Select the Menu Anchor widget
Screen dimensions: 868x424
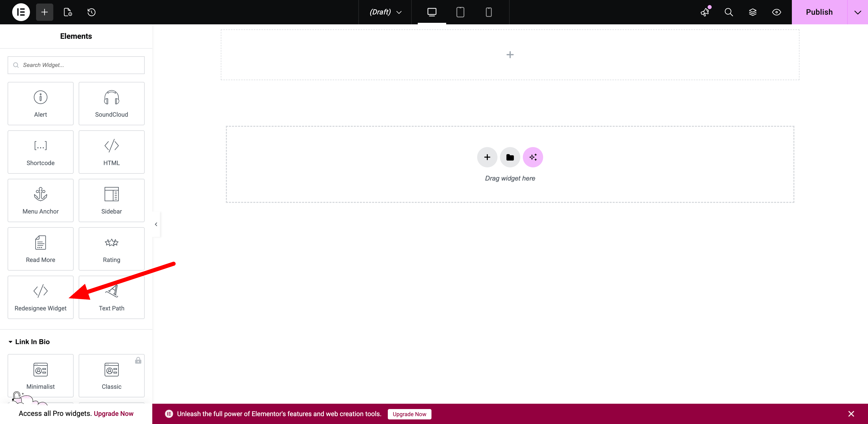(x=40, y=200)
